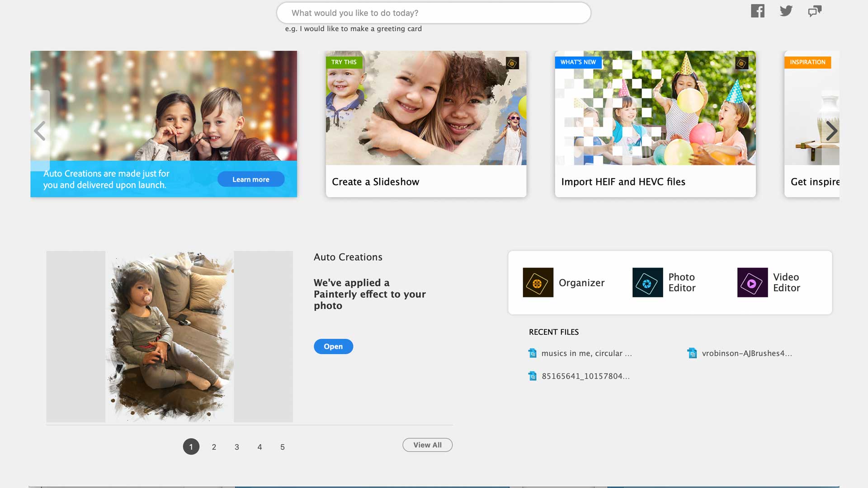The image size is (868, 488).
Task: Click the blue Open button
Action: 333,347
